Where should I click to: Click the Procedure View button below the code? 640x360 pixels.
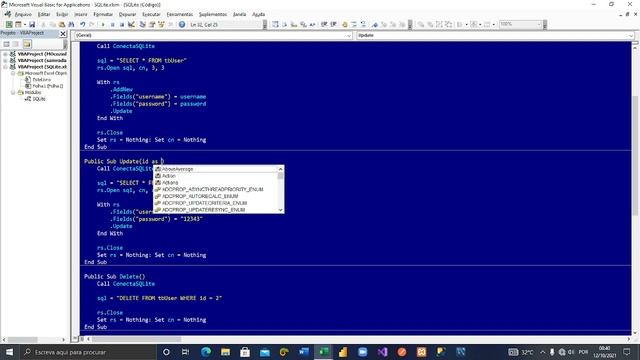(x=76, y=339)
